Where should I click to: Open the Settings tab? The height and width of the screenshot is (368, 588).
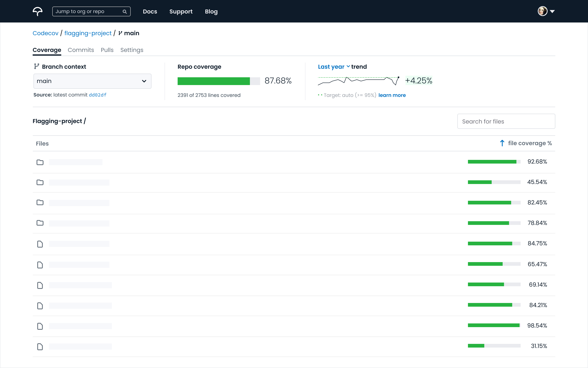tap(132, 50)
